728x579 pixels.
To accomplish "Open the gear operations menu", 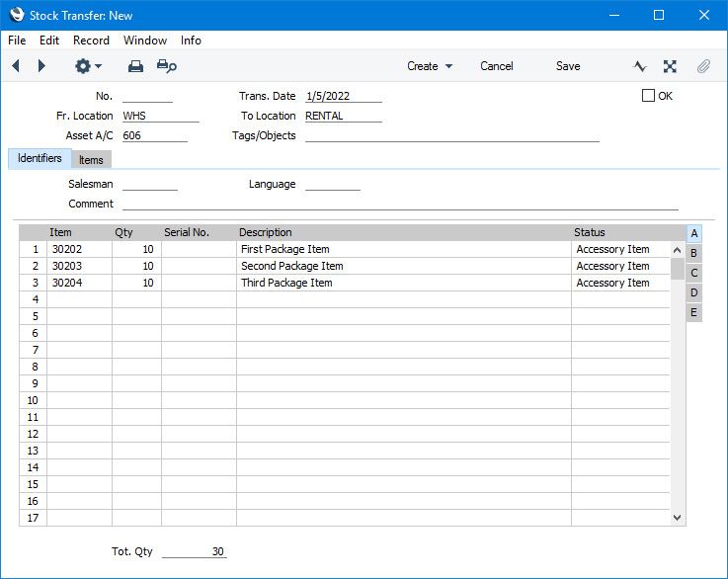I will click(x=88, y=66).
